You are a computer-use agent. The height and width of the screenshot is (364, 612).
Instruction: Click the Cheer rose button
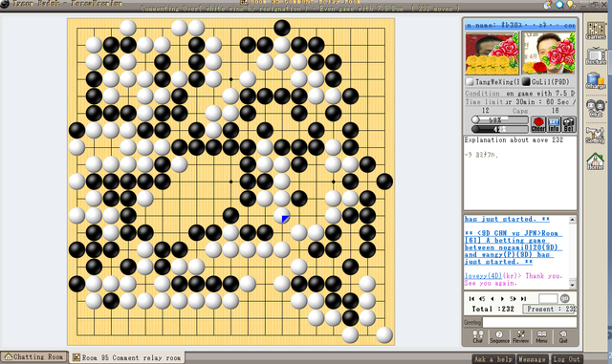[x=537, y=124]
